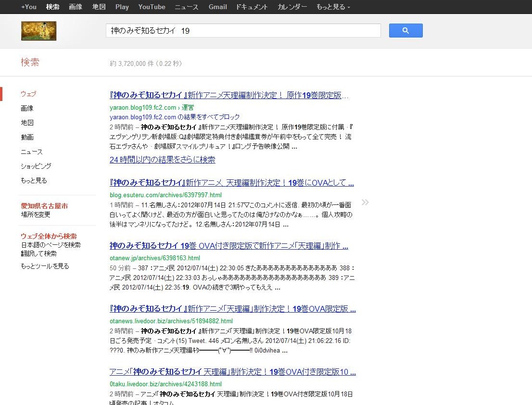
Task: Click 場所を変更 to change location
Action: point(36,215)
